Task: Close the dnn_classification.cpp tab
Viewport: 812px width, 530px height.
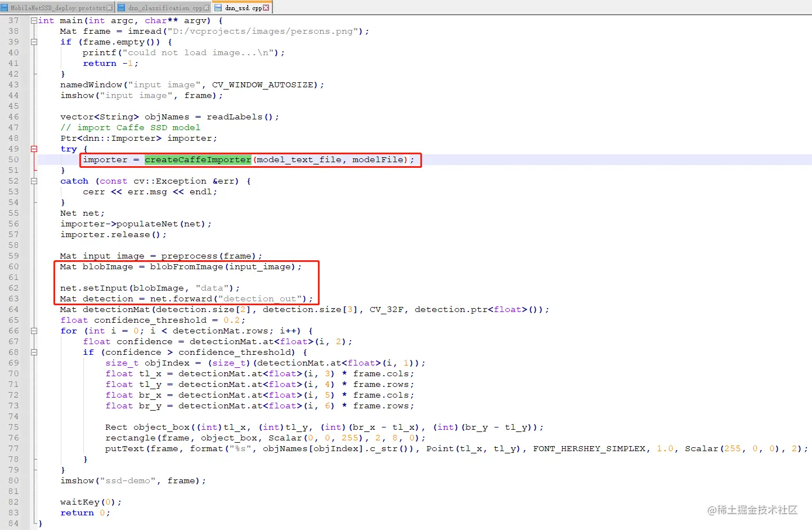Action: 207,8
